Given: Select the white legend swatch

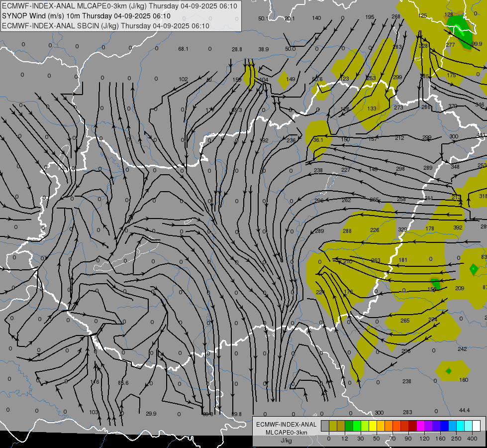Looking at the screenshot, I should tap(476, 426).
